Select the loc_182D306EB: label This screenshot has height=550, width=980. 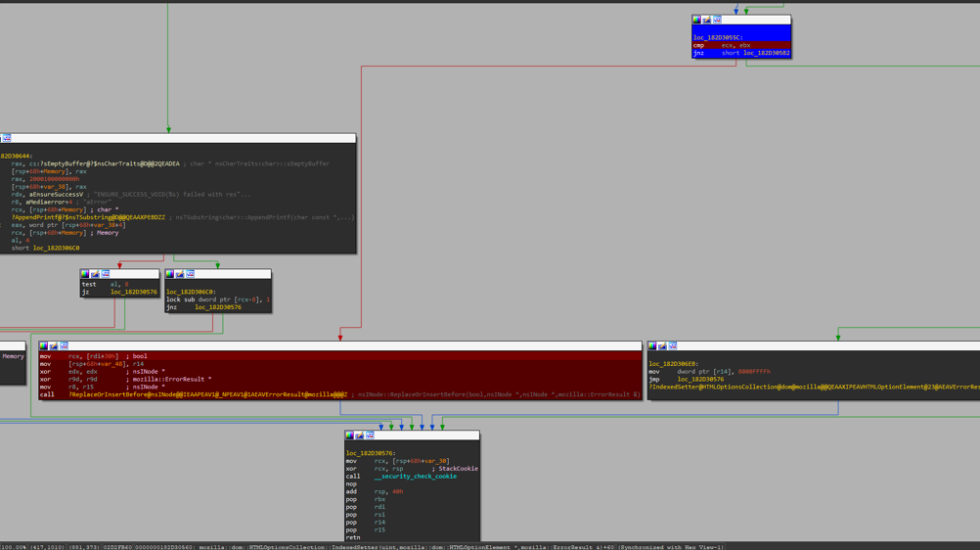pos(673,364)
